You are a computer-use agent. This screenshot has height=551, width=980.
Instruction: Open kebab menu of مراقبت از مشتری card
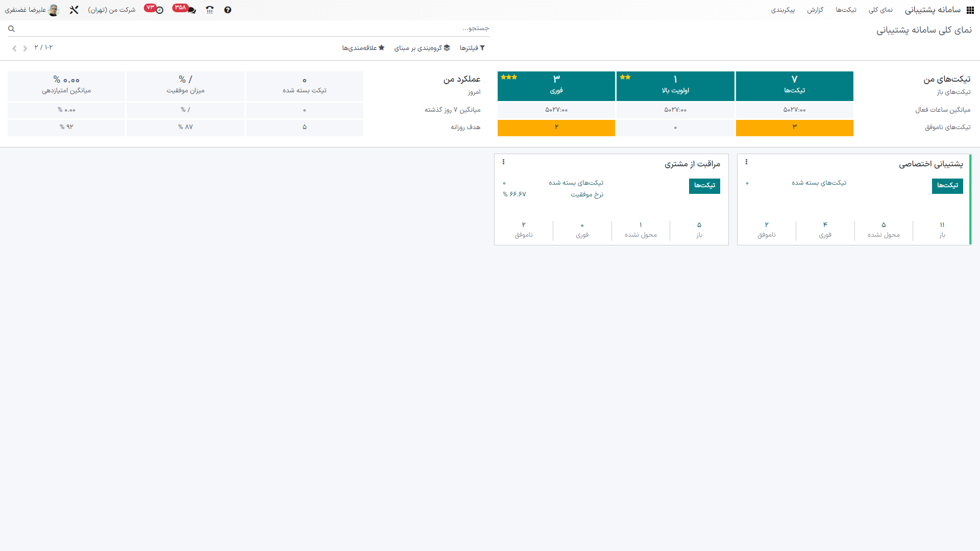click(503, 162)
